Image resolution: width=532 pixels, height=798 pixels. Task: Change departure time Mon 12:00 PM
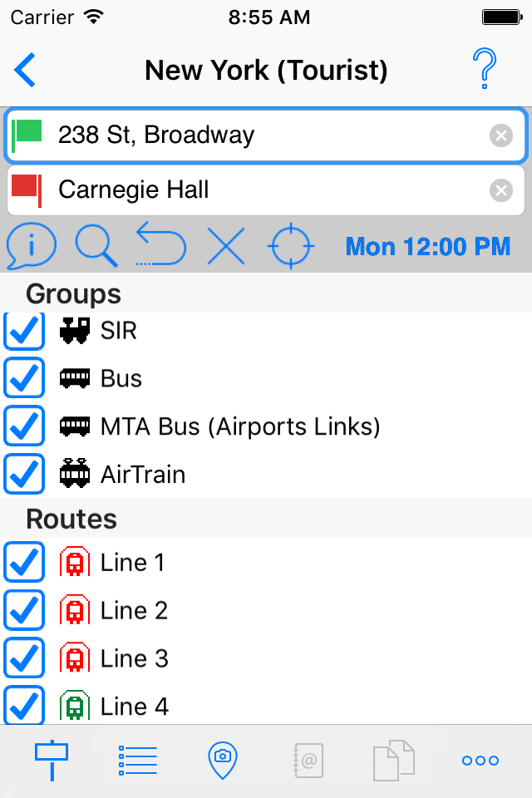point(427,246)
